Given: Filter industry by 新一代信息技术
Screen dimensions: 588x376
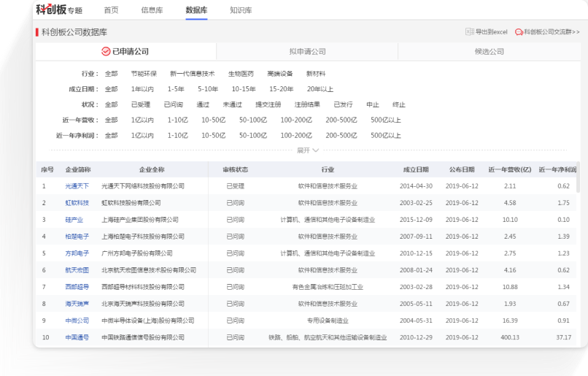Looking at the screenshot, I should pyautogui.click(x=193, y=74).
